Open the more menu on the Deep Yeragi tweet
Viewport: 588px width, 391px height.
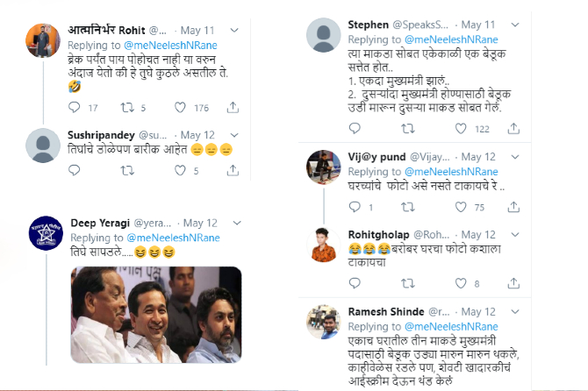pyautogui.click(x=237, y=224)
